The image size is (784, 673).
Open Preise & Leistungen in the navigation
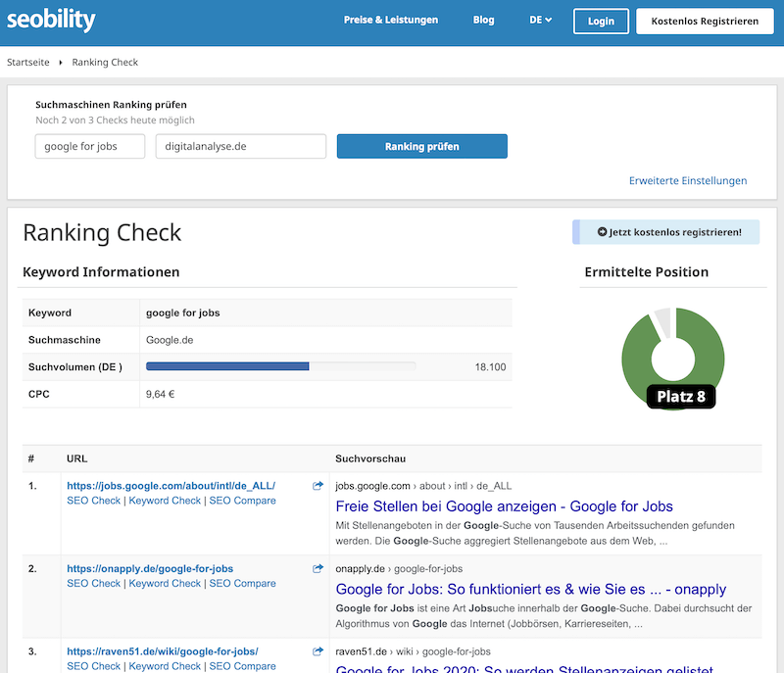[391, 19]
